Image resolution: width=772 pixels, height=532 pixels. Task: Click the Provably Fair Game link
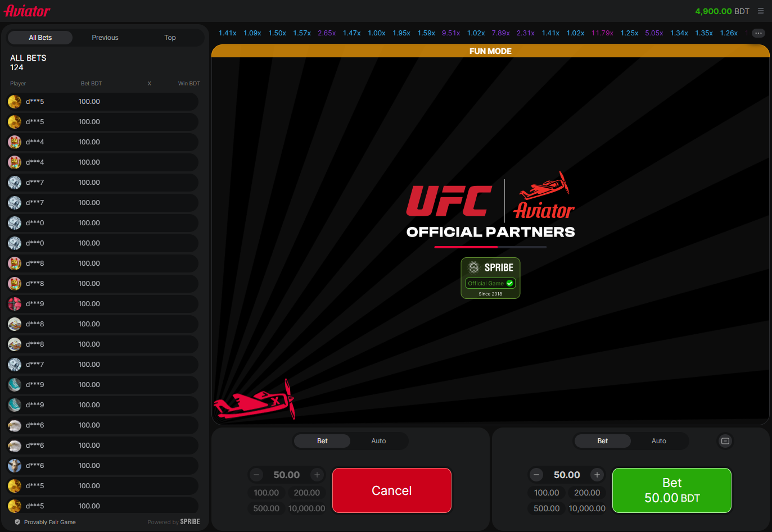coord(50,522)
